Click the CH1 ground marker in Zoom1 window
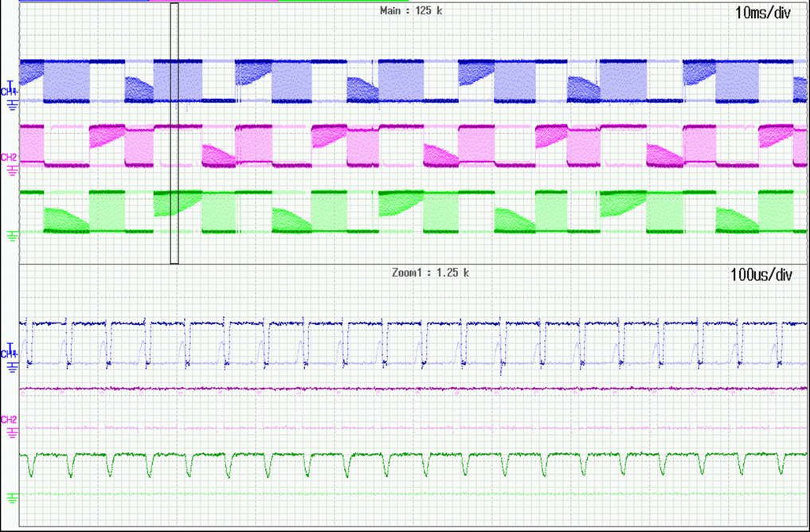The image size is (810, 532). click(x=10, y=366)
